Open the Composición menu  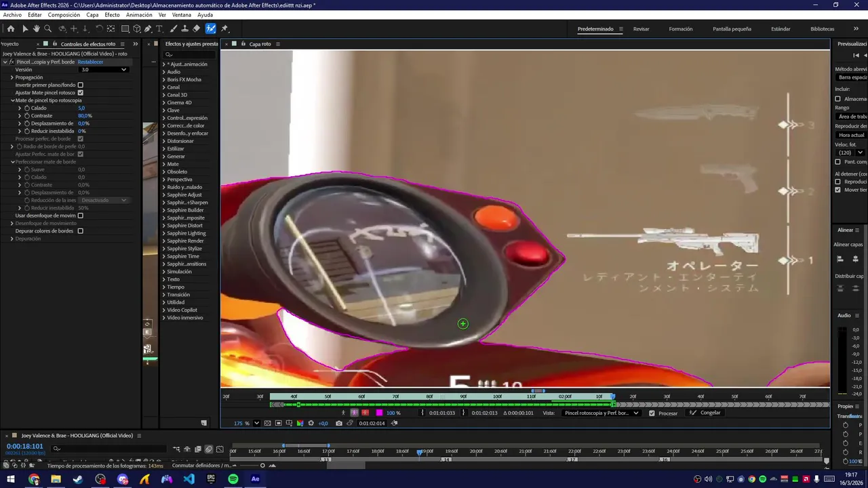pos(64,15)
